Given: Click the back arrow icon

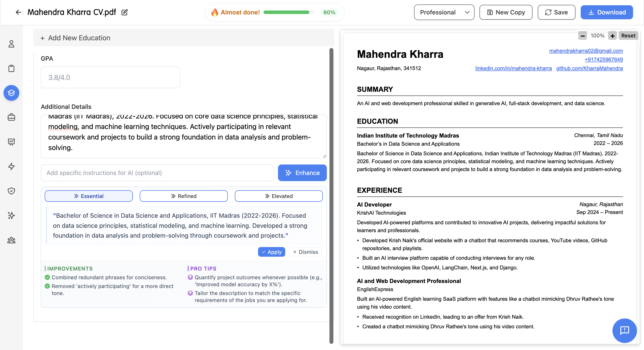Looking at the screenshot, I should point(18,12).
